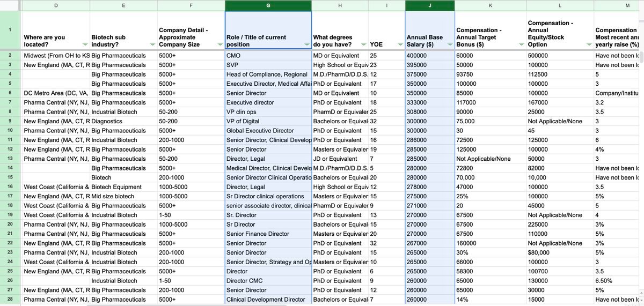Open filter for 'Where are you located?' column
The width and height of the screenshot is (644, 306).
85,44
